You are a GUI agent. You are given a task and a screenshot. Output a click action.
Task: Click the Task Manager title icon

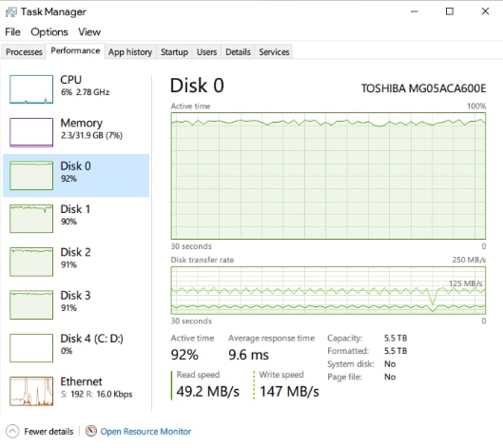pyautogui.click(x=11, y=12)
